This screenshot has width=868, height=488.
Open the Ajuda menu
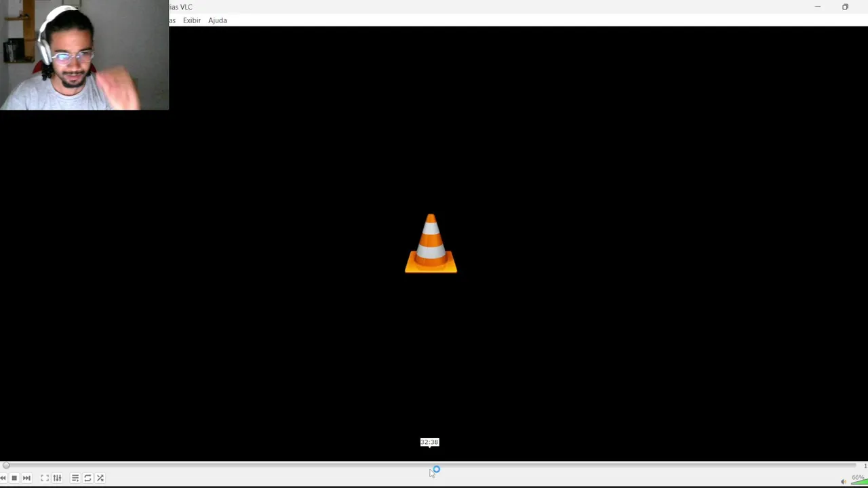(x=218, y=20)
